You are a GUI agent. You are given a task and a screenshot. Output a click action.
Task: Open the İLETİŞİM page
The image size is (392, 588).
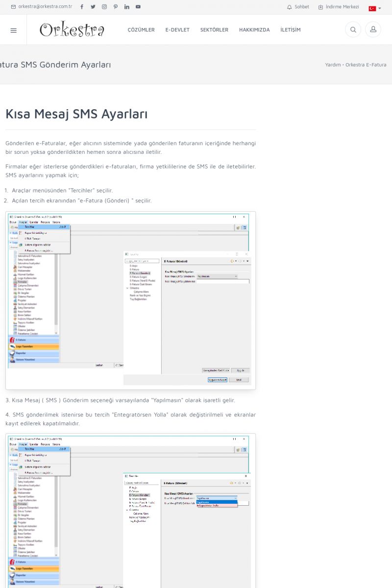291,30
